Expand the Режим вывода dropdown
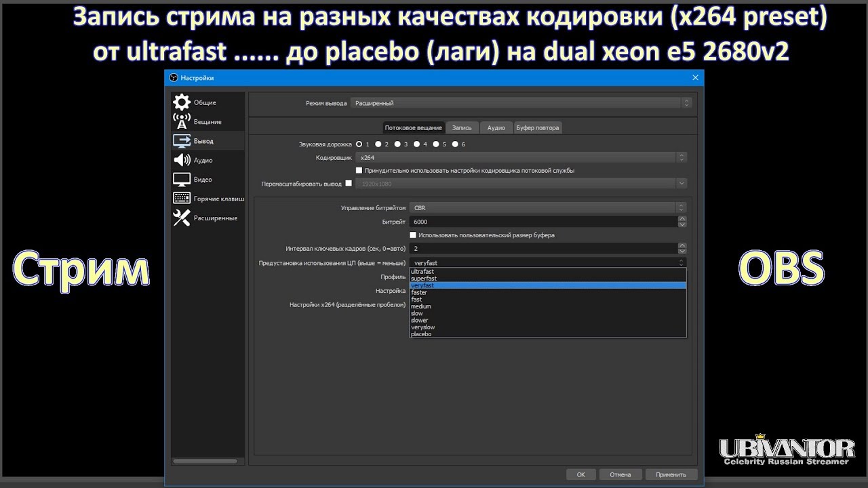This screenshot has width=868, height=488. coord(520,103)
